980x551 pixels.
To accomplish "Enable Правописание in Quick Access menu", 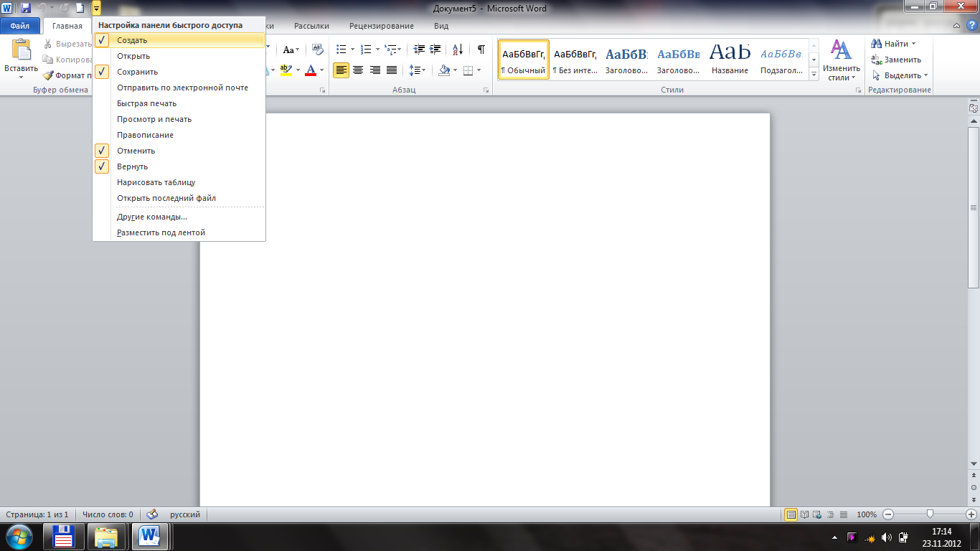I will click(179, 135).
